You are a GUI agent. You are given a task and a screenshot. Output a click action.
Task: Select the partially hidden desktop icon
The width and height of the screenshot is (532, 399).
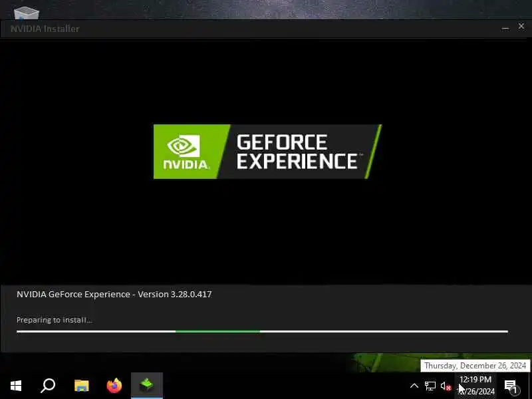click(x=27, y=13)
